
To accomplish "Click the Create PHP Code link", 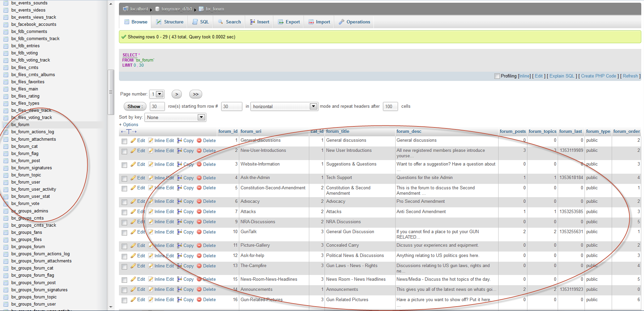I will 598,76.
